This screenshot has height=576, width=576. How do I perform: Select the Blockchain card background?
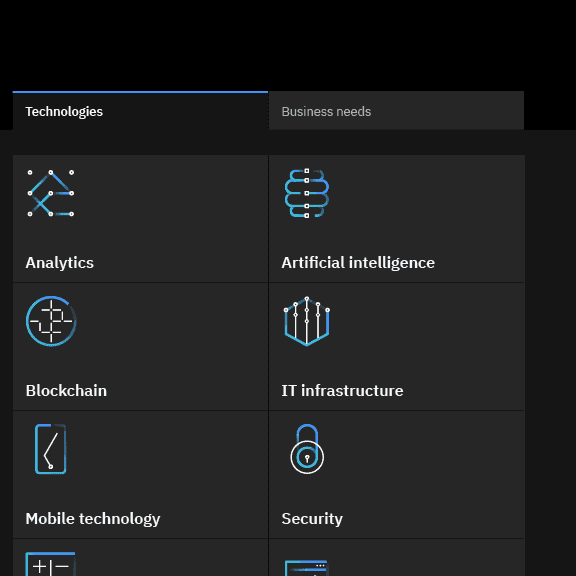(x=140, y=346)
